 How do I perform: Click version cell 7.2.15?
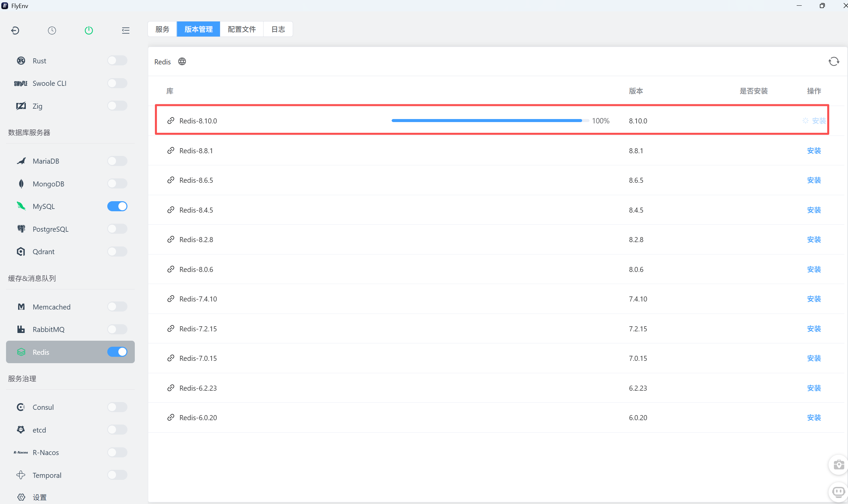(x=638, y=329)
